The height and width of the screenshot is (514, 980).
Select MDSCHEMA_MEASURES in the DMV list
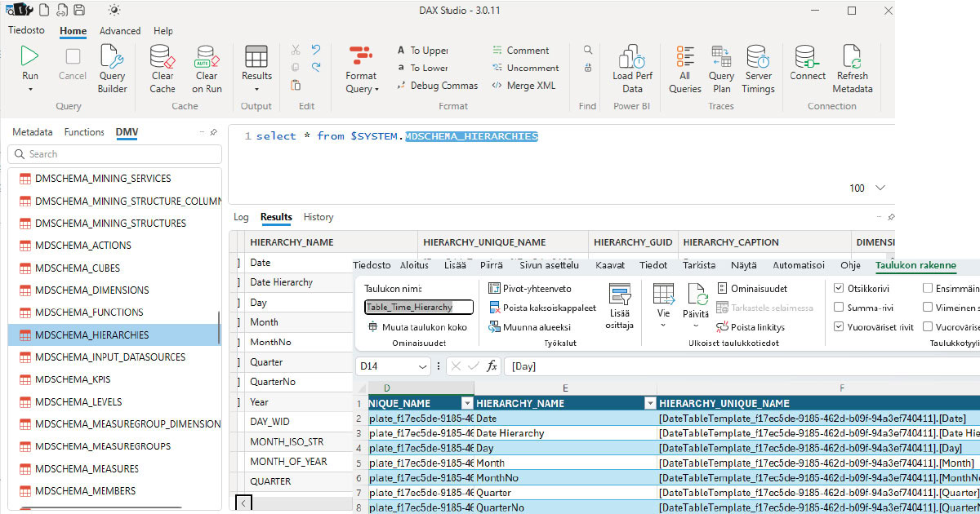pos(114,468)
